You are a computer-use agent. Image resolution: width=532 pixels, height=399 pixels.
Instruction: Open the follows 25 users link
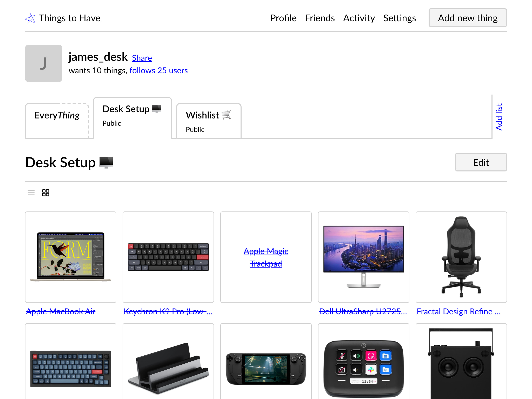point(158,70)
